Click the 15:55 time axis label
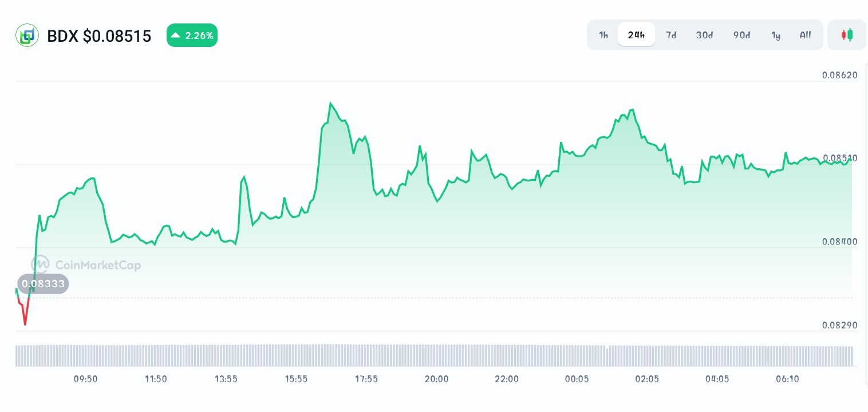The height and width of the screenshot is (412, 868). pyautogui.click(x=296, y=379)
